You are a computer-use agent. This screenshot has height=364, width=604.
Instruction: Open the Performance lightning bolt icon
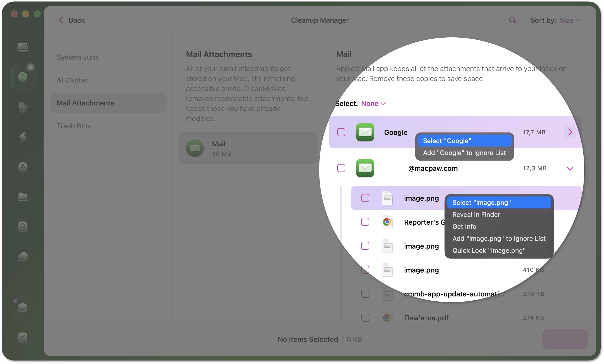pyautogui.click(x=23, y=137)
